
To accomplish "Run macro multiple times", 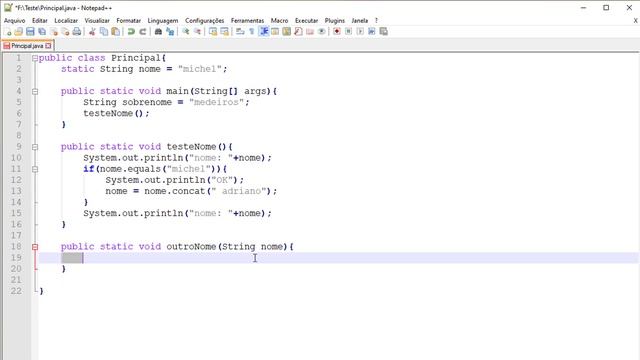I will tap(372, 31).
